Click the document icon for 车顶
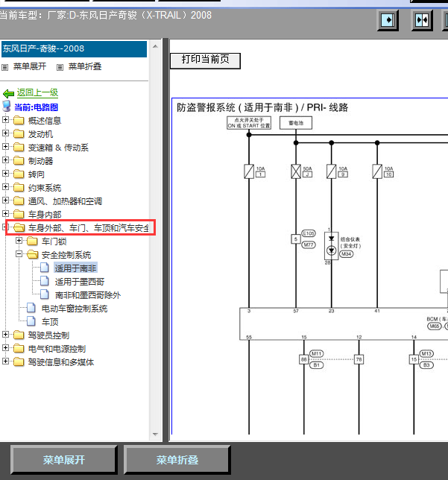448x480 pixels. (x=31, y=321)
